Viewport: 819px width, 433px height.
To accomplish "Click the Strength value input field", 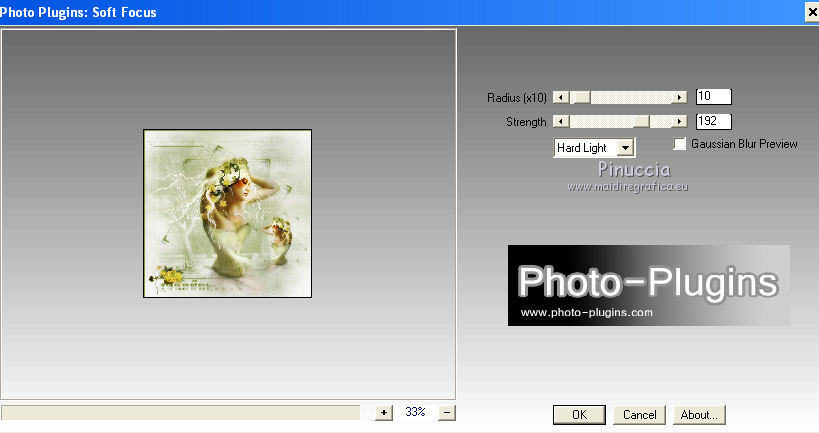I will 714,121.
